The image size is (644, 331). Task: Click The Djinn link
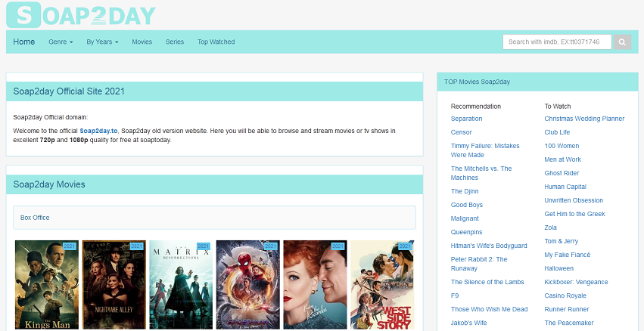(x=465, y=191)
